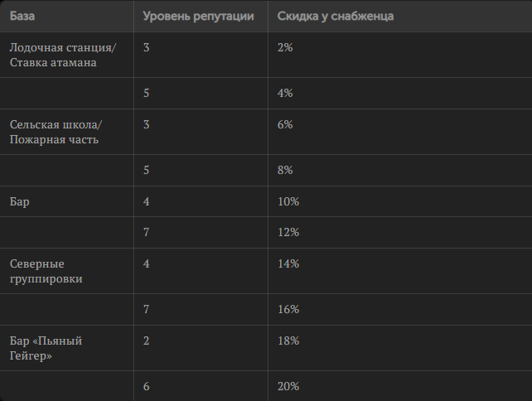
Task: Select the 8% discount value
Action: pyautogui.click(x=285, y=170)
